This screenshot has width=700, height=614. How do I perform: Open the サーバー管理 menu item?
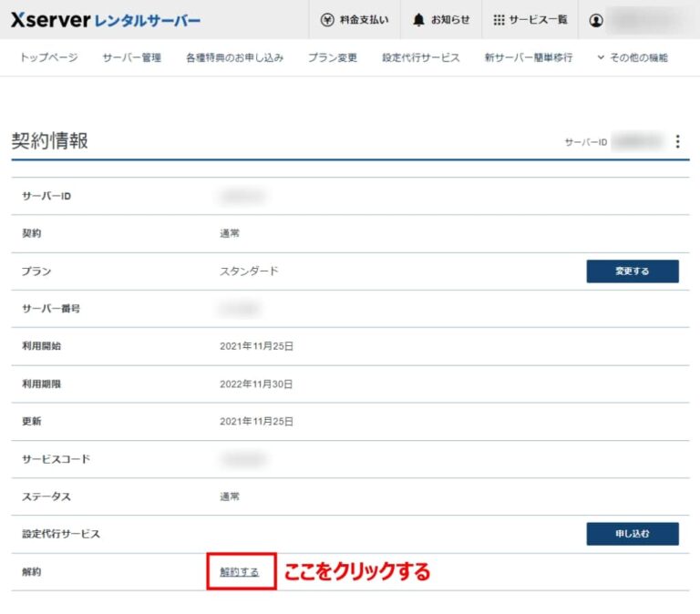131,57
